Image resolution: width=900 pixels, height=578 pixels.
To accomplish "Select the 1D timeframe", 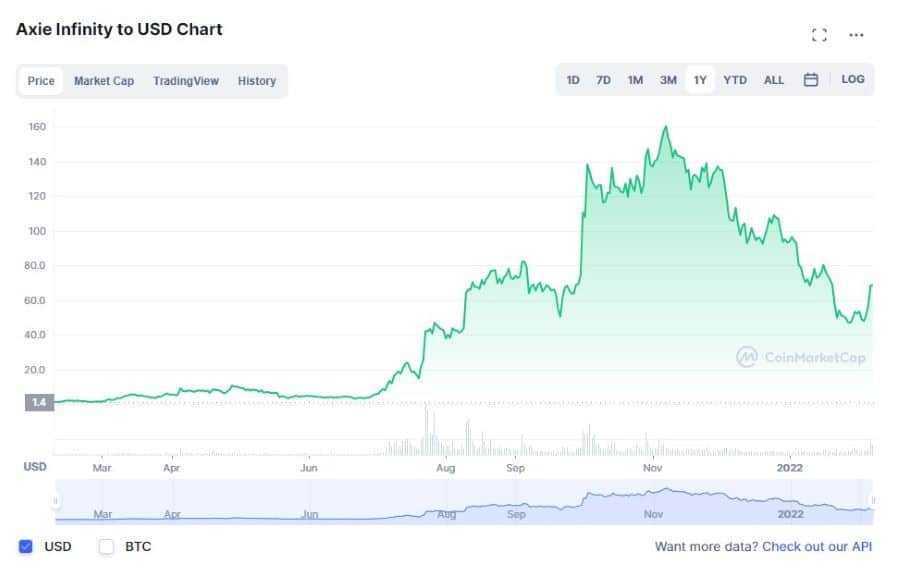I will (572, 80).
